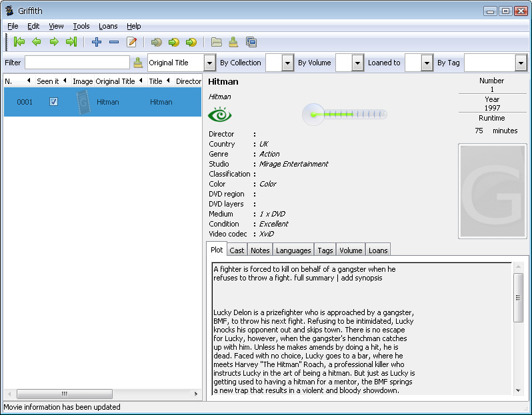Select the 0001 number cell

tap(25, 102)
